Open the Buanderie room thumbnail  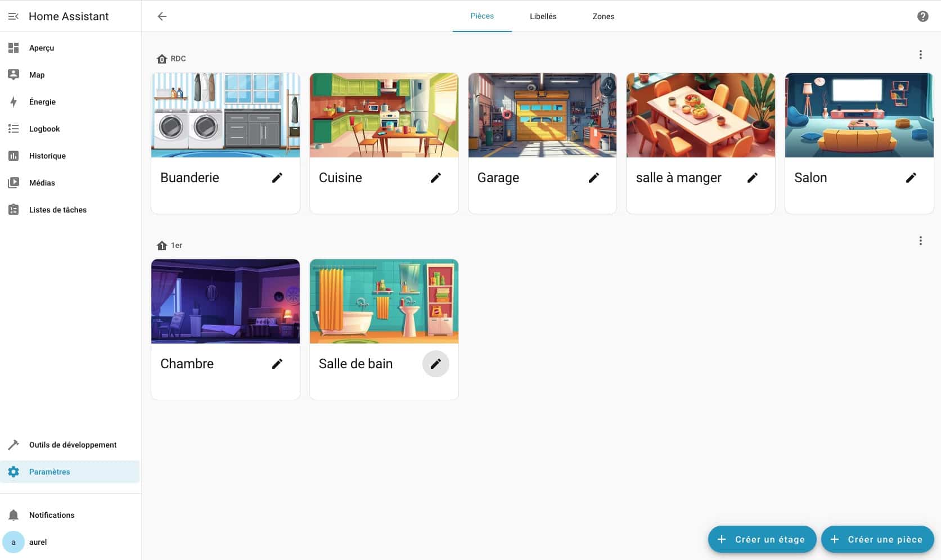226,115
